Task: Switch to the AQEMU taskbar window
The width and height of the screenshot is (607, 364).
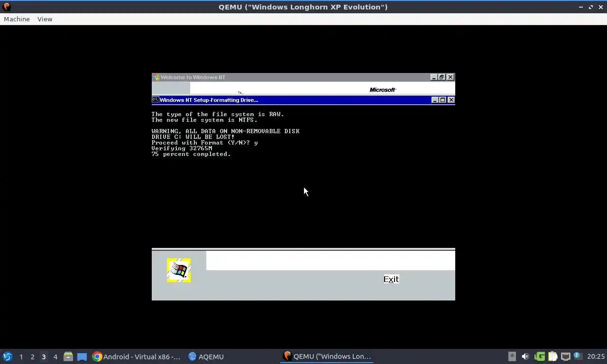Action: [x=206, y=356]
